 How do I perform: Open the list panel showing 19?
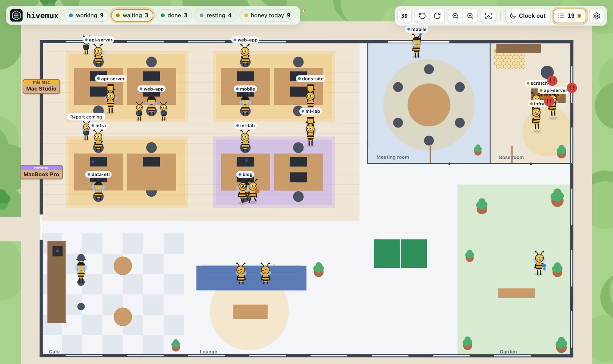[x=570, y=16]
